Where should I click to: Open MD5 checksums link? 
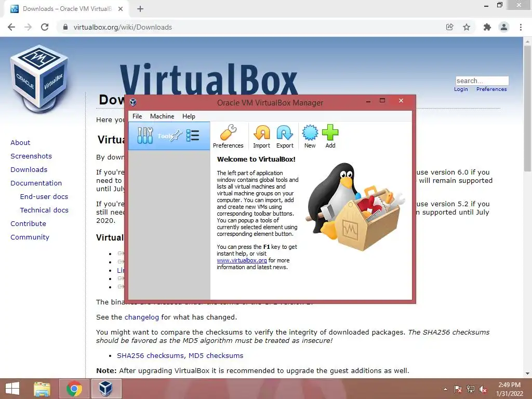(216, 355)
